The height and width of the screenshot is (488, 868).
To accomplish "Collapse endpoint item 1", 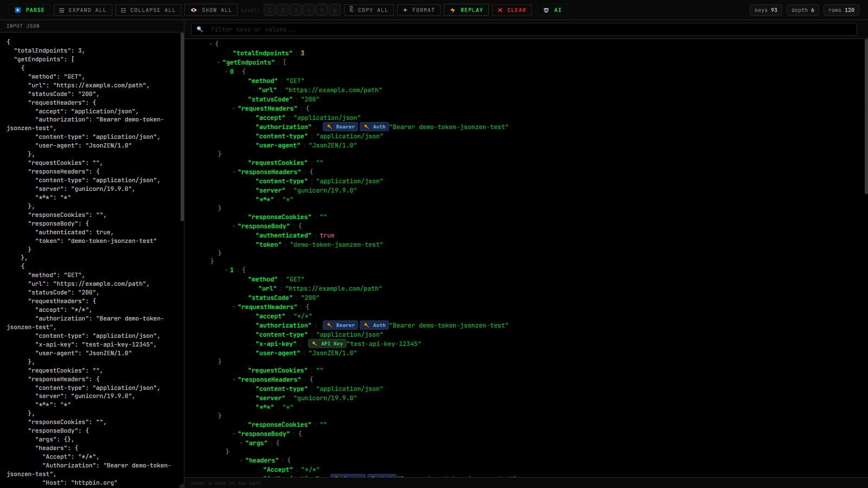I will point(226,270).
